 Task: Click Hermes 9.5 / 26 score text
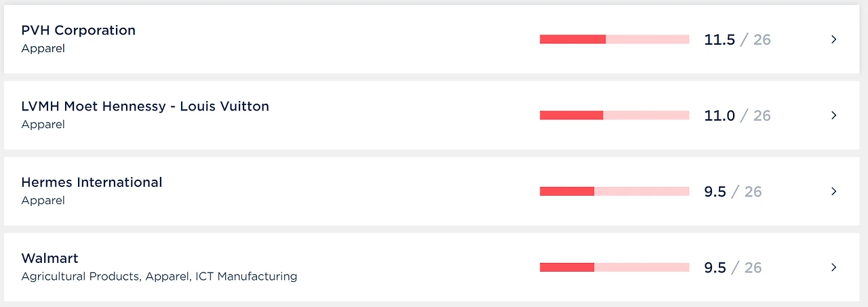[732, 191]
